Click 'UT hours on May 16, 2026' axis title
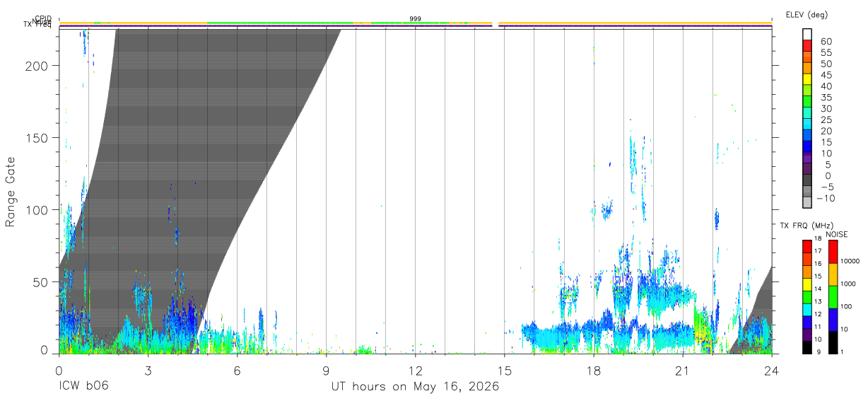 pos(416,387)
